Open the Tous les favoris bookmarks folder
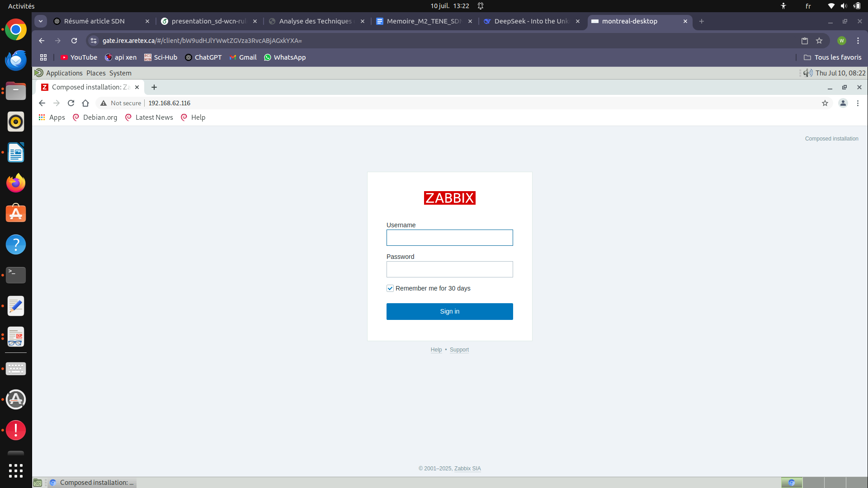868x488 pixels. (833, 57)
